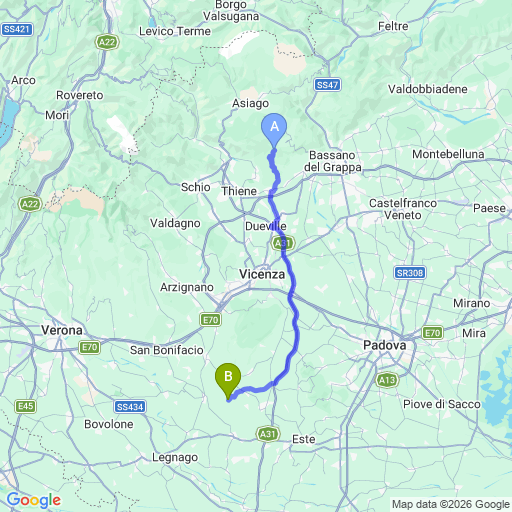Click the Asiago town label
This screenshot has width=512, height=512.
click(251, 104)
